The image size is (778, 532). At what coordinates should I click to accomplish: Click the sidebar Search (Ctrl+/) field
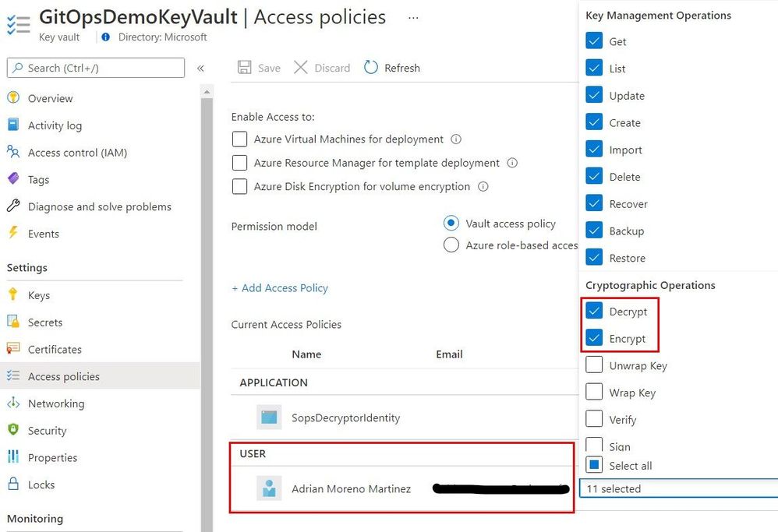pos(96,68)
